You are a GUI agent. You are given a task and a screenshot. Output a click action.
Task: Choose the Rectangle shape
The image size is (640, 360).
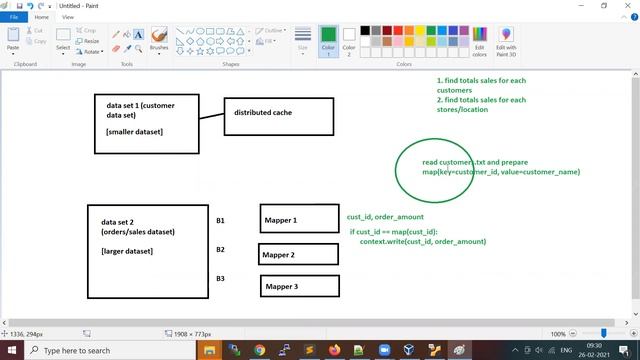pyautogui.click(x=210, y=31)
